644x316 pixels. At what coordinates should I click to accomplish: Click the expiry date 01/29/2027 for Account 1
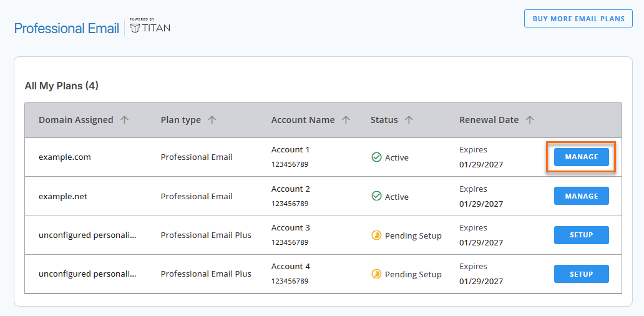click(481, 165)
